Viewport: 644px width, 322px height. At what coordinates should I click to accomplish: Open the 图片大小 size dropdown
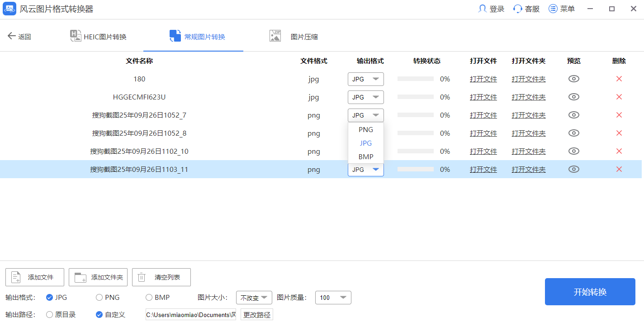[254, 298]
